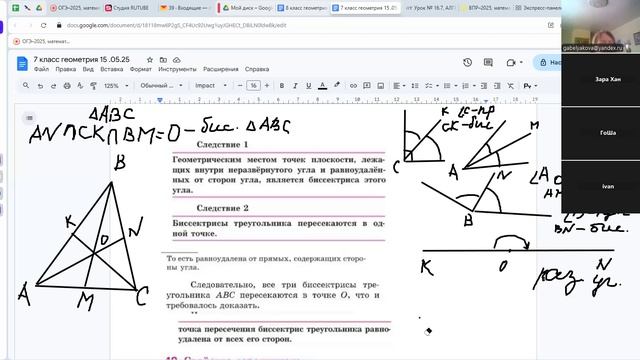
Task: Rename document title '7 класс геометрия 15 .05.25'
Action: click(81, 60)
